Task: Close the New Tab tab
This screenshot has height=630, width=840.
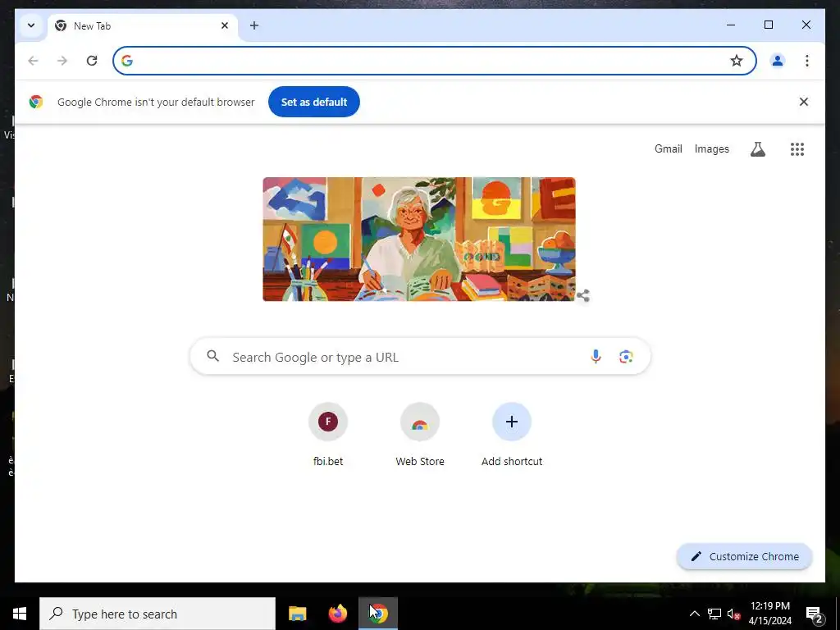Action: point(225,25)
